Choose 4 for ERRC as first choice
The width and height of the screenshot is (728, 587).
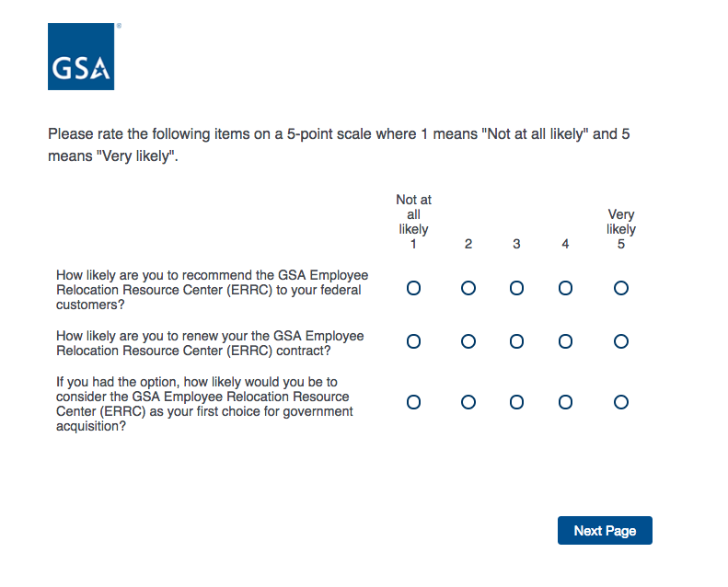pyautogui.click(x=565, y=402)
